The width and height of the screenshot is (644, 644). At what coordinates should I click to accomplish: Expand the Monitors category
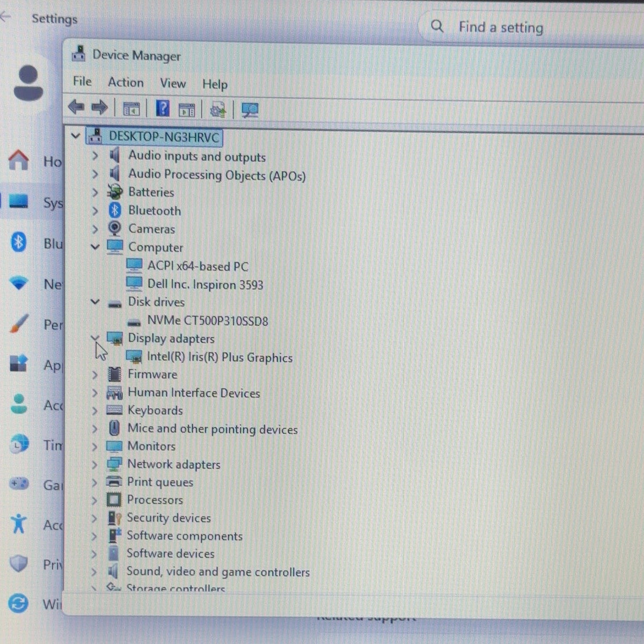95,446
